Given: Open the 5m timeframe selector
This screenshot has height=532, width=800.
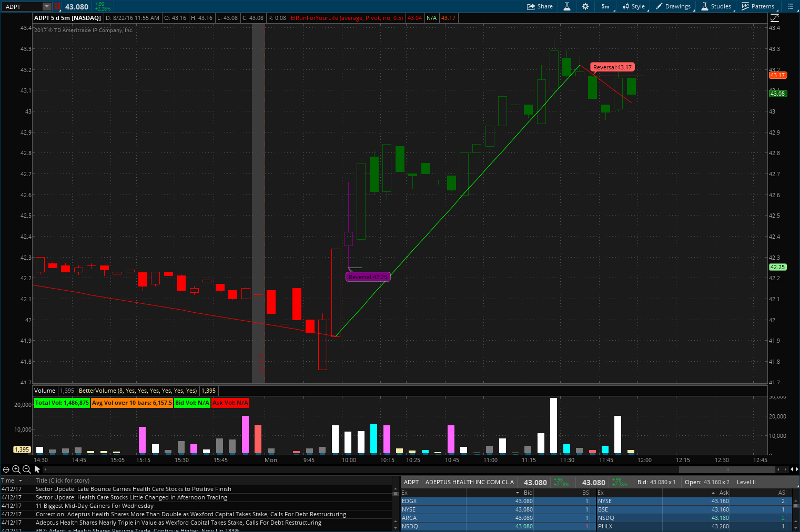Looking at the screenshot, I should (x=605, y=6).
